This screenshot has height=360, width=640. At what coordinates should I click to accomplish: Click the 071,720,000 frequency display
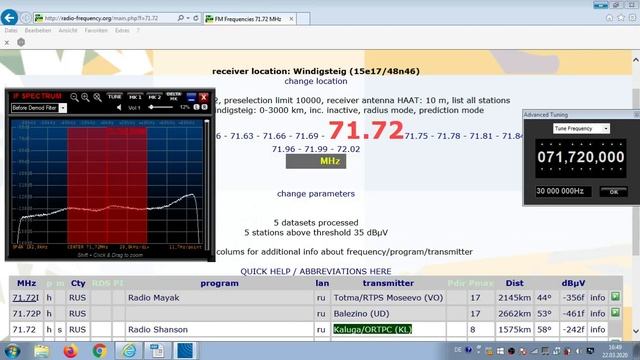(x=581, y=158)
